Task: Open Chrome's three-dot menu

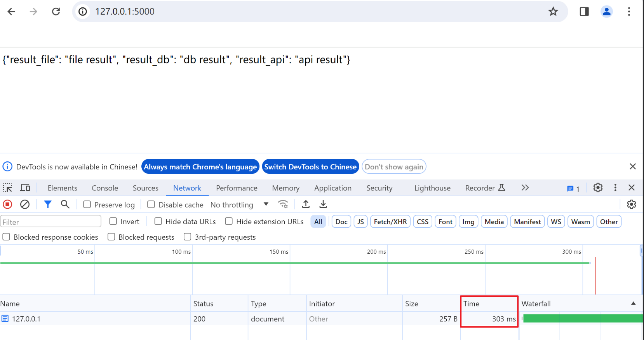Action: pyautogui.click(x=629, y=12)
